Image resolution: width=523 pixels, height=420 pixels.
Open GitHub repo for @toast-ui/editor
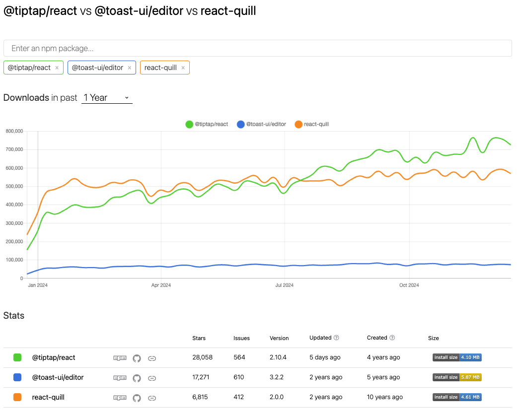tap(137, 378)
